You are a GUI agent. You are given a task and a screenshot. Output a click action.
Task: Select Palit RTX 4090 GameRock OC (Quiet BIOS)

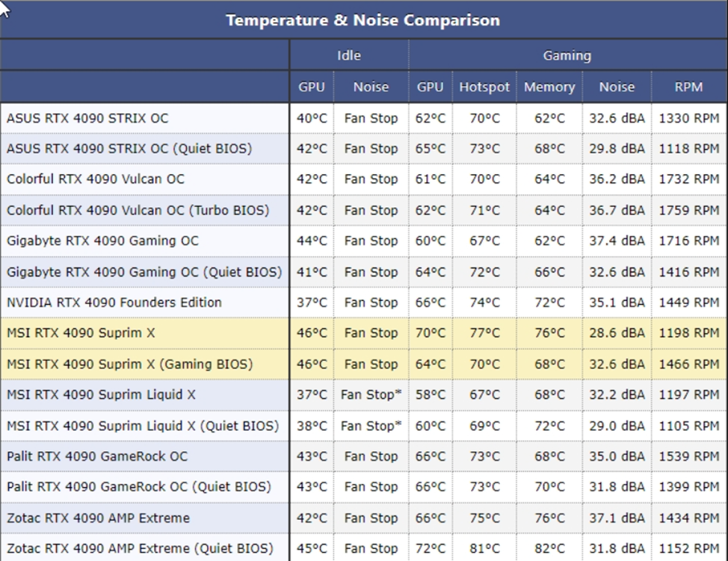[138, 487]
